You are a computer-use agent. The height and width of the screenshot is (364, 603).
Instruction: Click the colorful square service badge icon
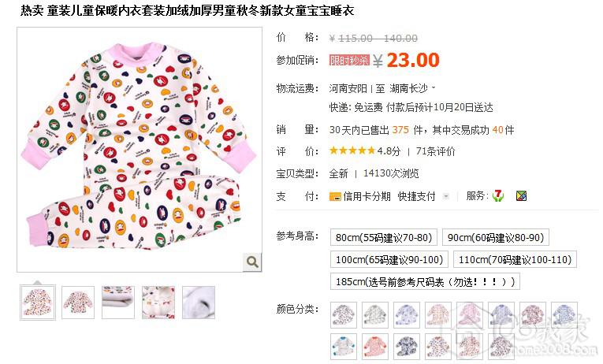(521, 196)
